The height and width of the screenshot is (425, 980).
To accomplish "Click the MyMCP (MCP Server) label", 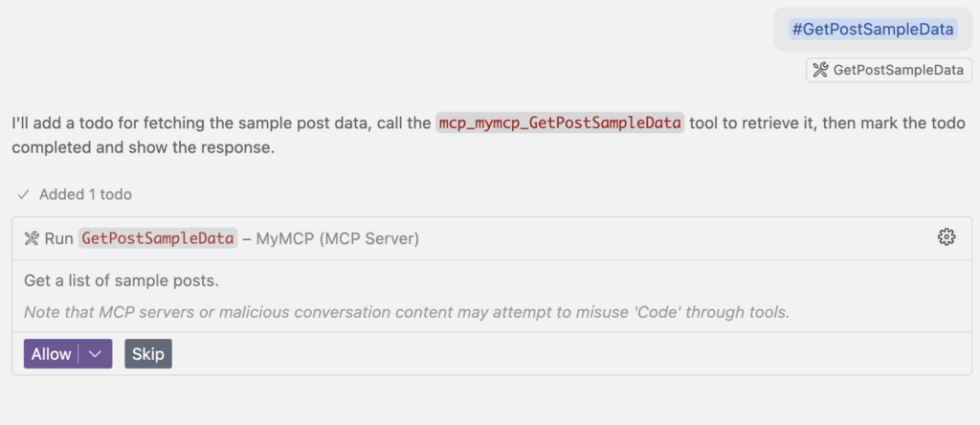I will 337,238.
